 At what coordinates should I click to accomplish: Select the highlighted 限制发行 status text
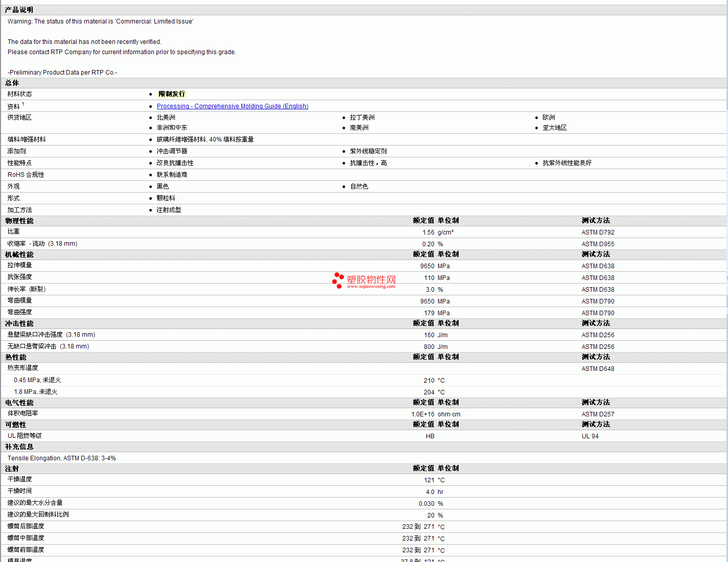coord(172,94)
